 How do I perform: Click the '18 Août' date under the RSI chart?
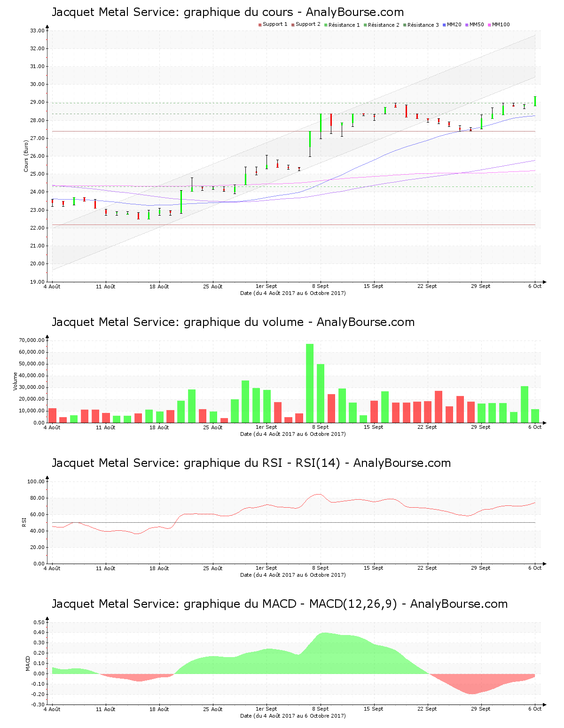[159, 568]
